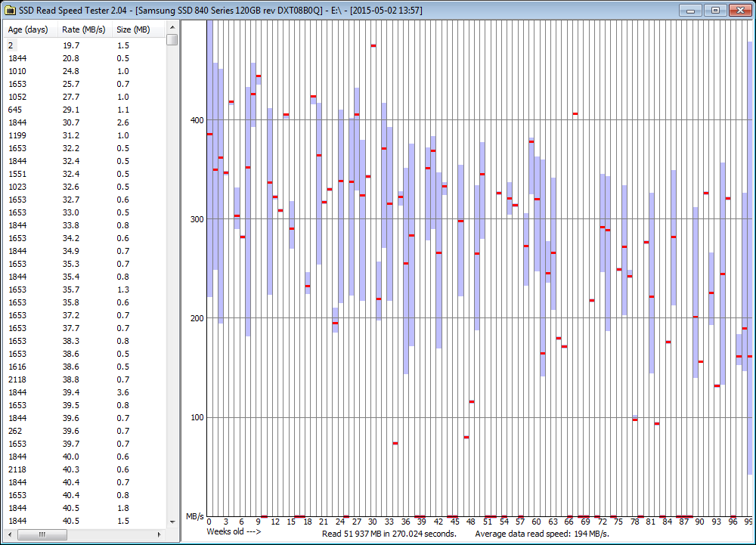Sort file list by Size (MB) column
Screen dimensions: 756x545
134,29
